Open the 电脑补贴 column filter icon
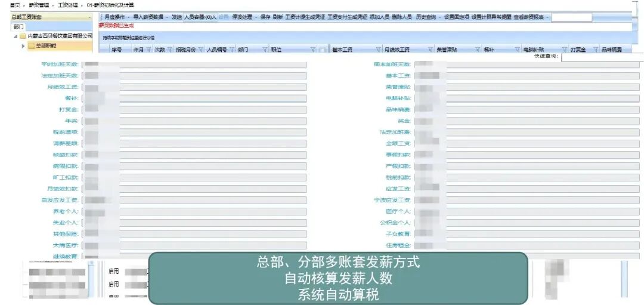 (x=565, y=50)
